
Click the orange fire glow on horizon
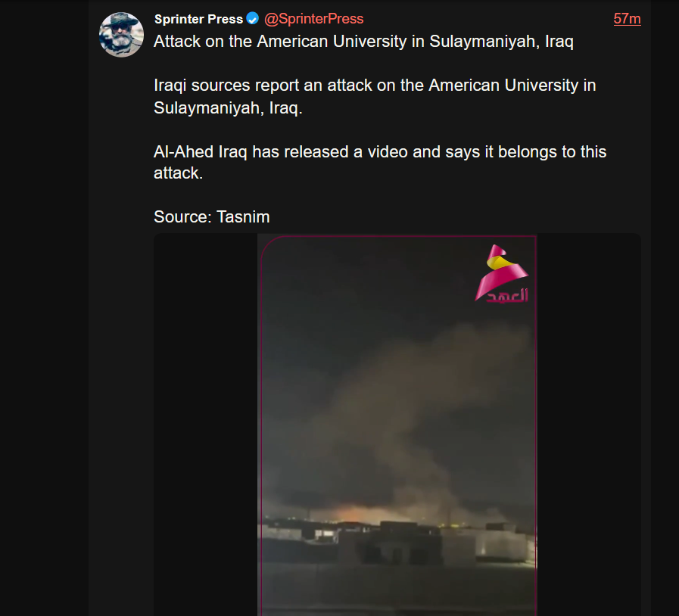[355, 513]
